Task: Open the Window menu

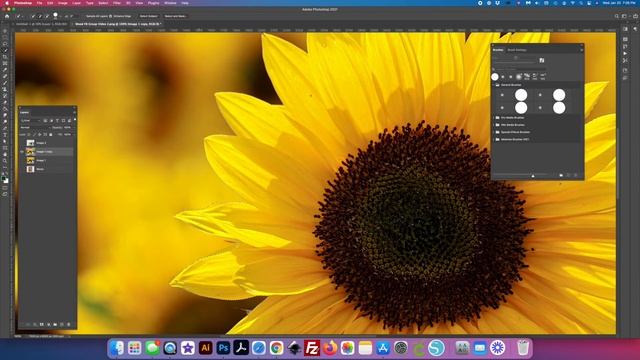Action: (170, 3)
